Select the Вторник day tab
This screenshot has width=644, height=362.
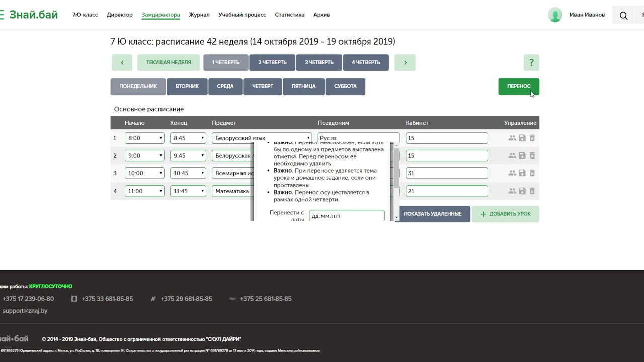187,86
